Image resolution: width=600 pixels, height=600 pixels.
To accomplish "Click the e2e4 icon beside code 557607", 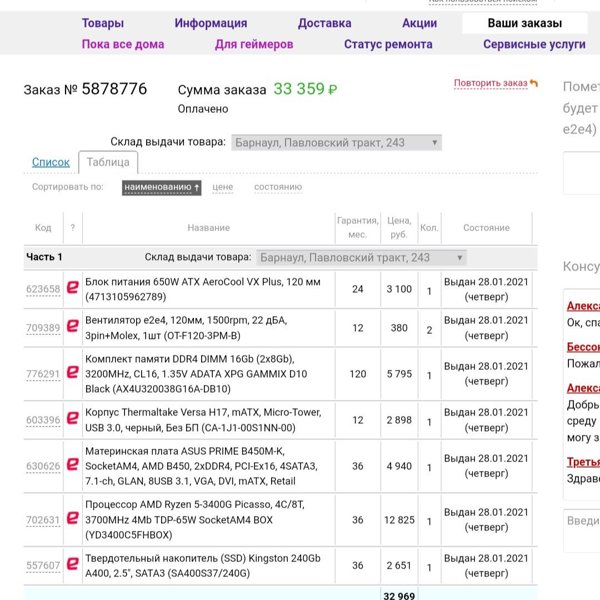I will point(73,564).
